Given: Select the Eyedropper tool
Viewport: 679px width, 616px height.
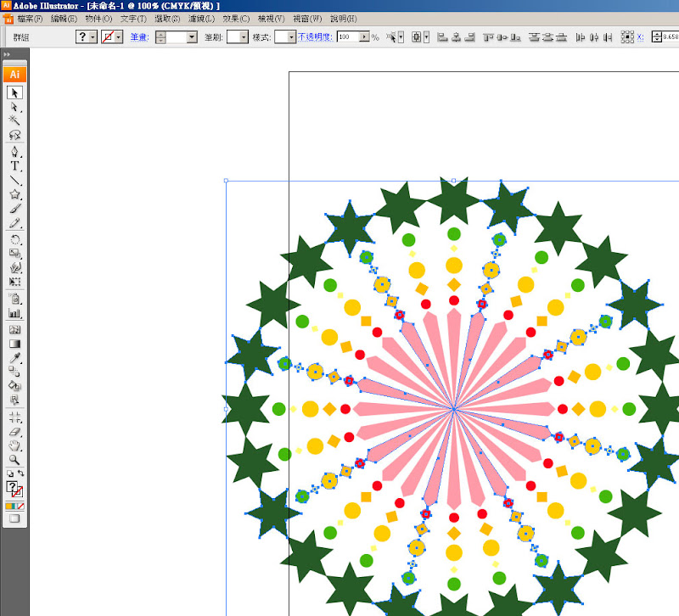Looking at the screenshot, I should 14,358.
